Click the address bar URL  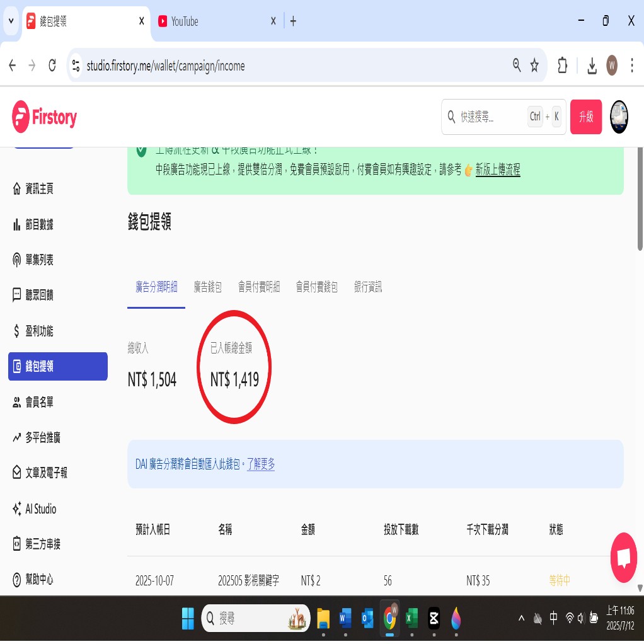(x=166, y=66)
